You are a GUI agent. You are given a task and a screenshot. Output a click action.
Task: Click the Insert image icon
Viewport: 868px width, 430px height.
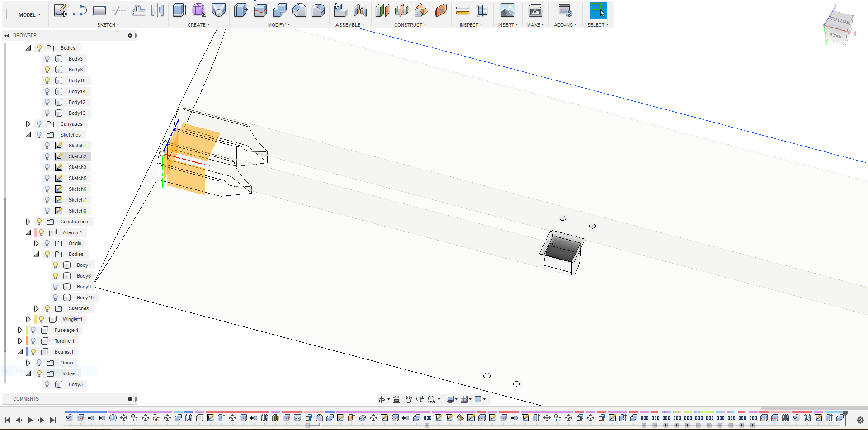[508, 10]
